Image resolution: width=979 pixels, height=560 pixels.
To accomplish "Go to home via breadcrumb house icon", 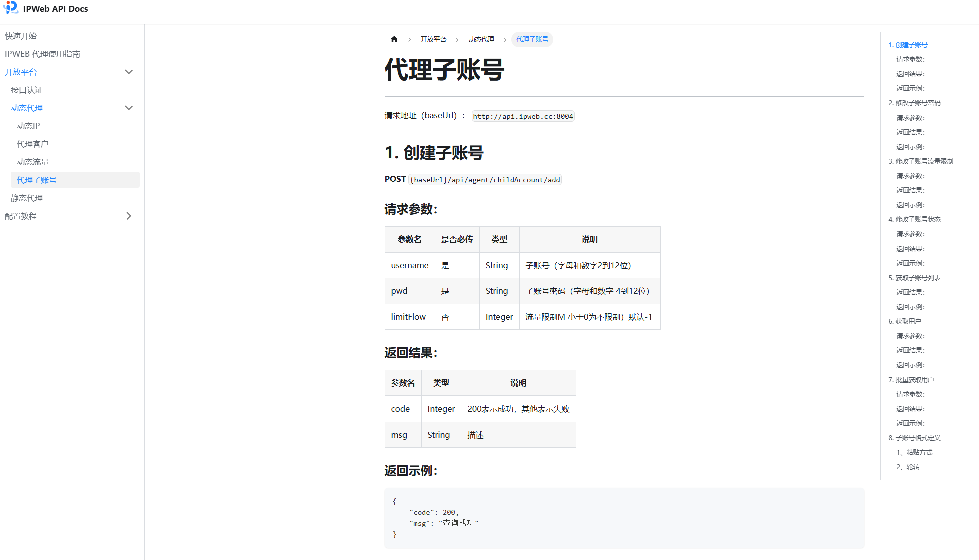I will coord(394,39).
